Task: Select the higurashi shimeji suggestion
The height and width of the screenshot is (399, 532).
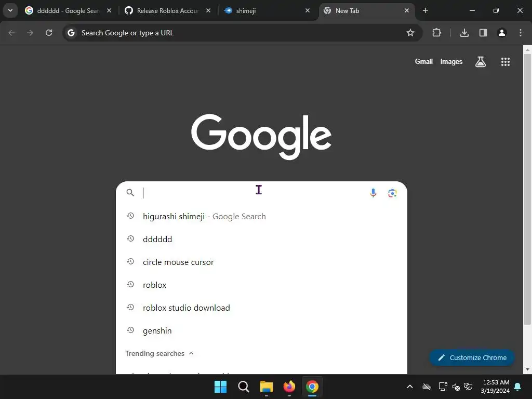Action: 261,217
